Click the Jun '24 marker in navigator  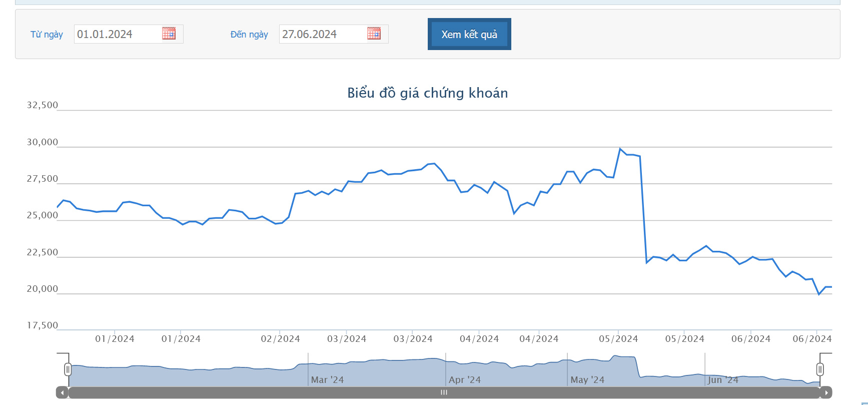click(723, 380)
